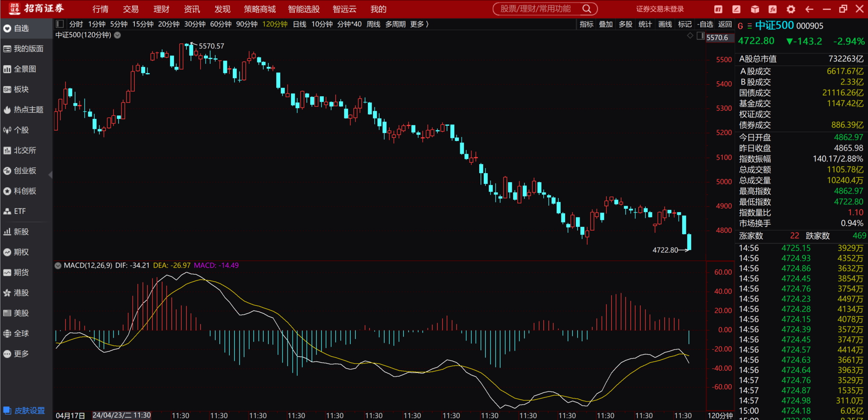This screenshot has width=868, height=420.
Task: Open the 创业板 sidebar item
Action: pyautogui.click(x=26, y=171)
